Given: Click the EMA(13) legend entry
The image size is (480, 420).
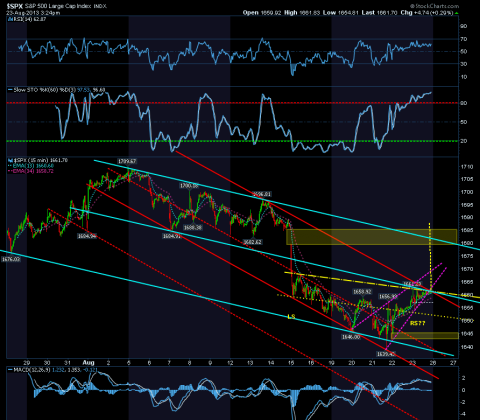Looking at the screenshot, I should click(x=33, y=166).
